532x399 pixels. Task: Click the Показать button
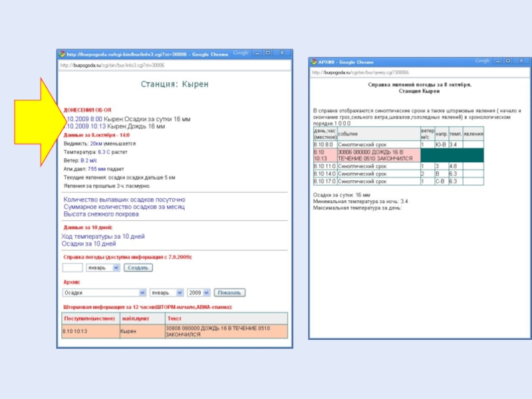(x=229, y=293)
